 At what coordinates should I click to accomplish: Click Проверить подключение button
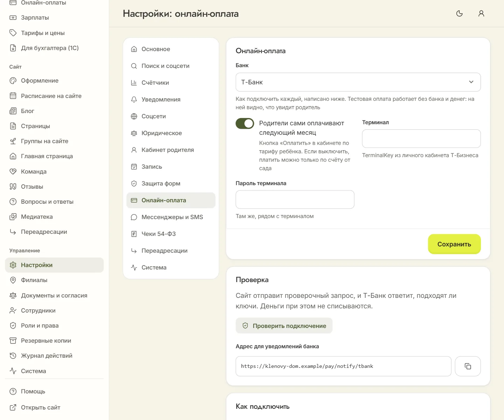click(x=284, y=325)
